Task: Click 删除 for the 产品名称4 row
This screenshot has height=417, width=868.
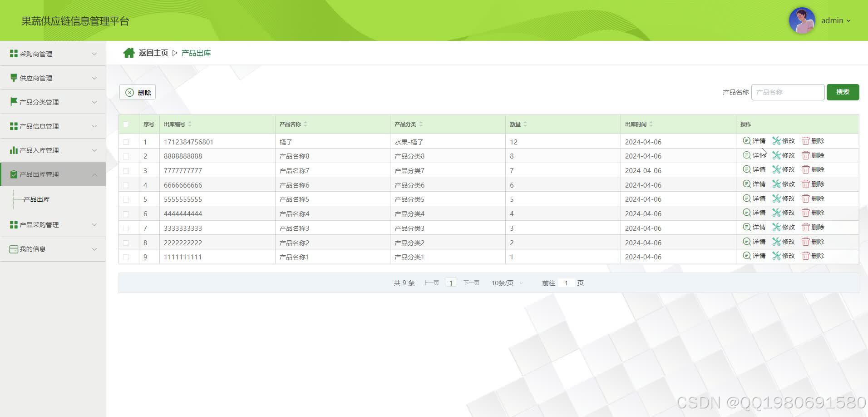Action: coord(813,213)
